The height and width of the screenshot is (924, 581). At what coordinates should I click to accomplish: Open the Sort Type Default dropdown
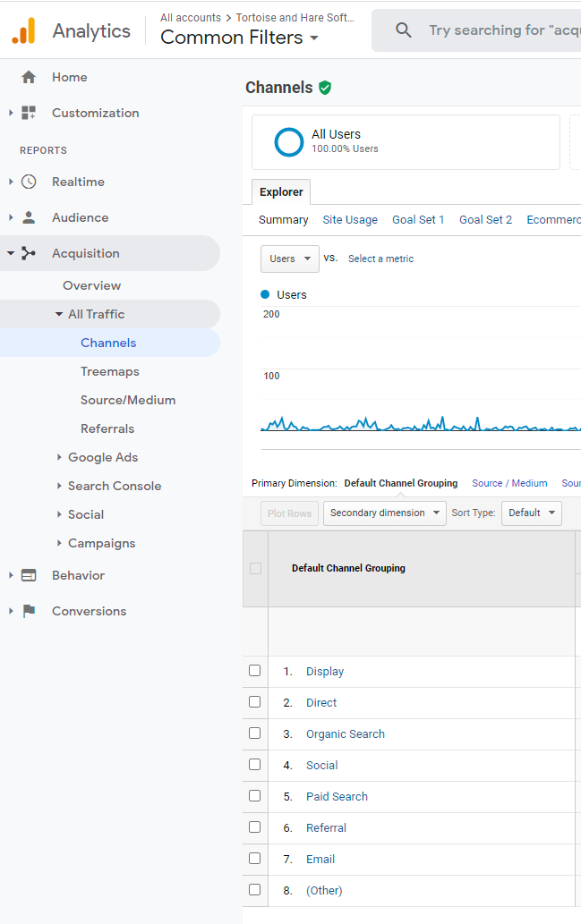[531, 513]
